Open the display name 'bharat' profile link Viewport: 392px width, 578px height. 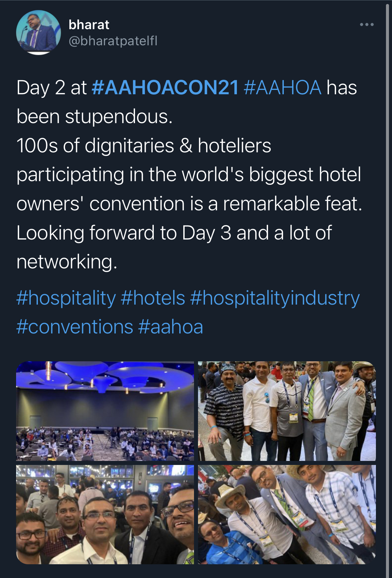coord(89,24)
